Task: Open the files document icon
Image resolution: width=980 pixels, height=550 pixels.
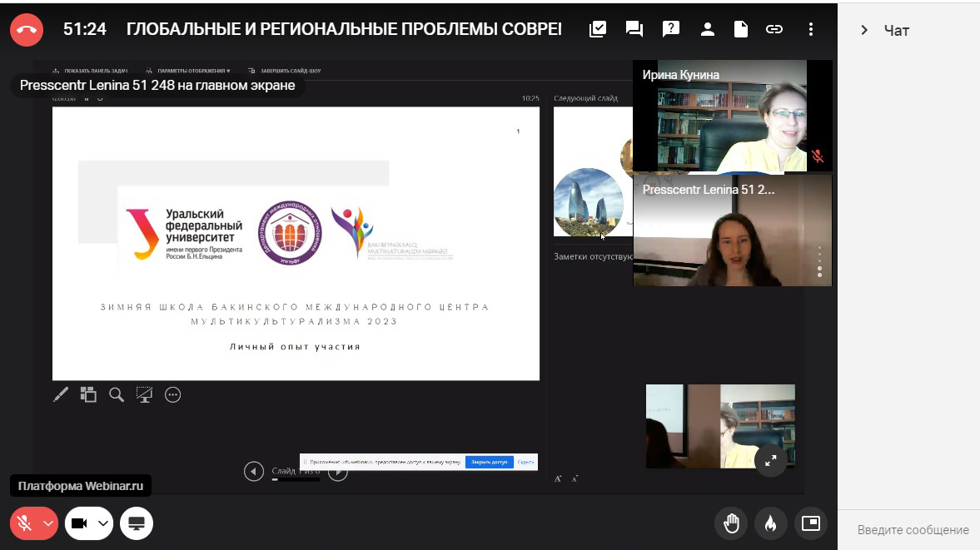Action: 740,29
